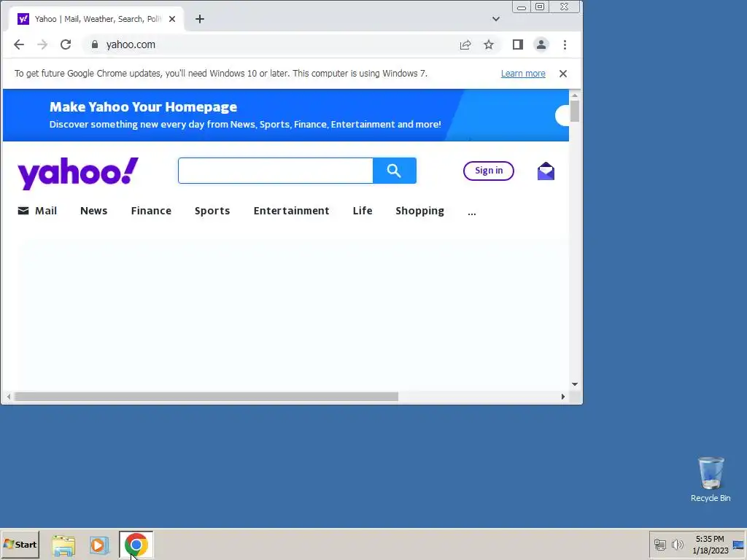Click the yahoo.com address bar text

tap(131, 44)
